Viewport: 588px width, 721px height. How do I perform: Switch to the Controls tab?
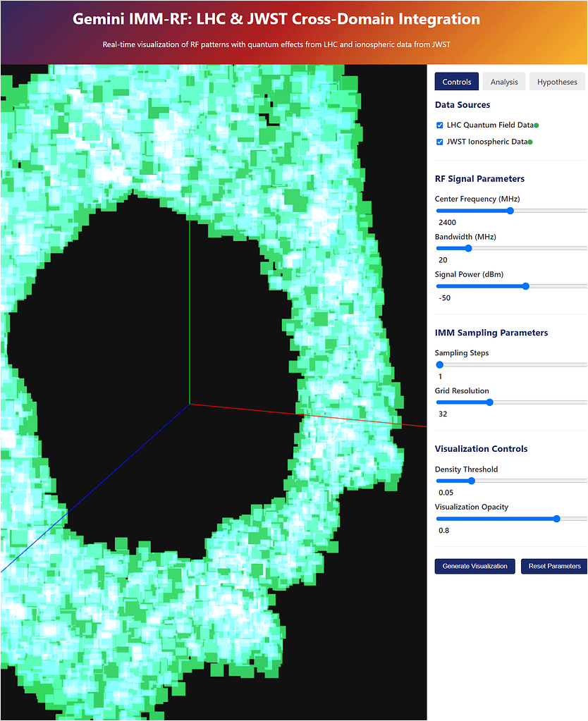(456, 82)
